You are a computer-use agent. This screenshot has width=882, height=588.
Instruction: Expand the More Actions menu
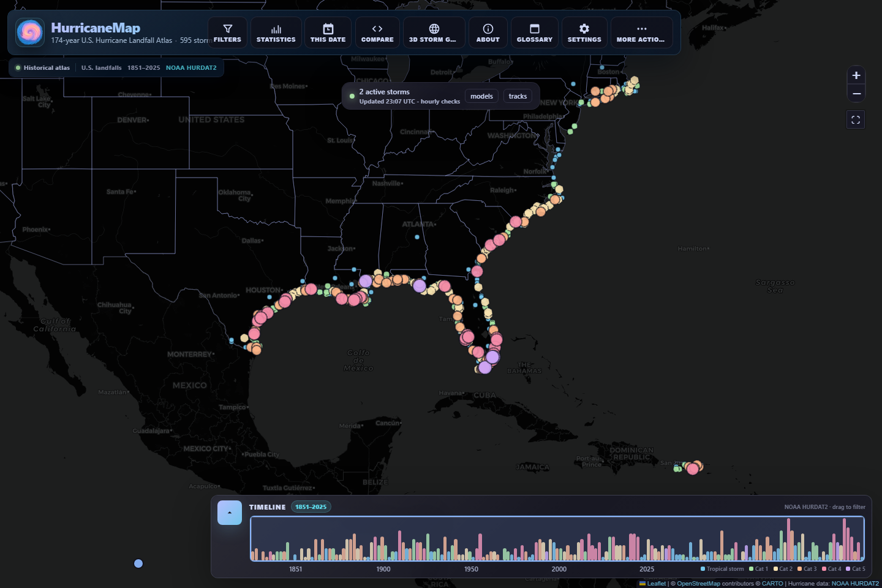point(641,32)
